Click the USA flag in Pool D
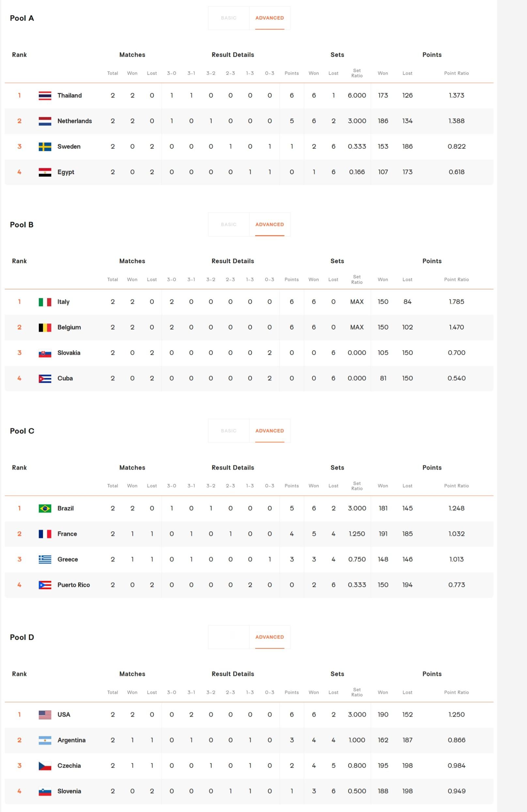 coord(45,715)
